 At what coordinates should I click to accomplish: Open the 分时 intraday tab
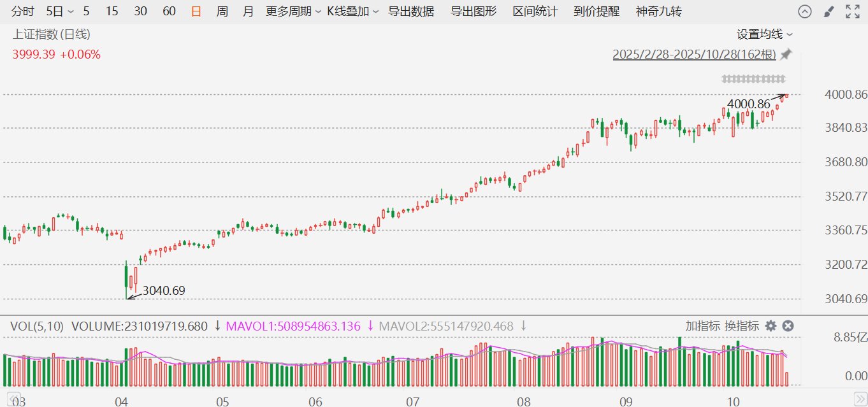click(23, 11)
